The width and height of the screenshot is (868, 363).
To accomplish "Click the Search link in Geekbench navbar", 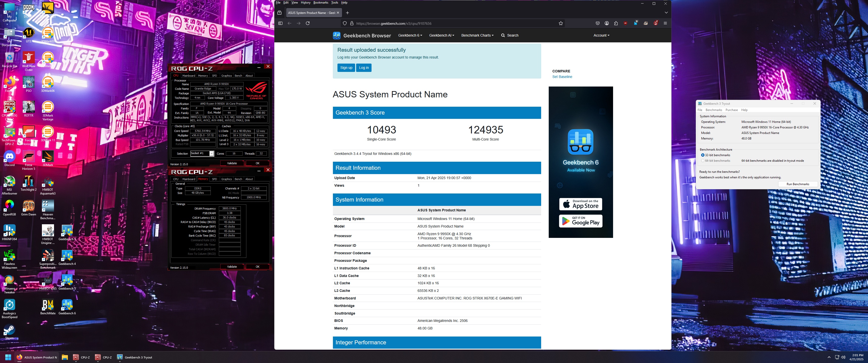I will coord(510,35).
